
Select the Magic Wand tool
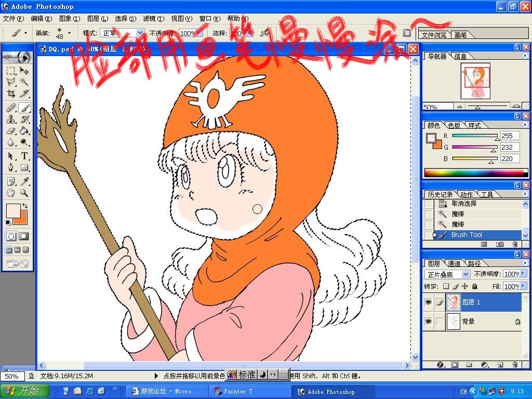coord(24,82)
